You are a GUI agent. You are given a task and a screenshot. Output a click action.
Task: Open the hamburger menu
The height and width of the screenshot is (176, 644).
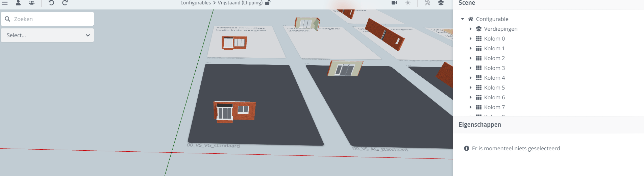5,3
